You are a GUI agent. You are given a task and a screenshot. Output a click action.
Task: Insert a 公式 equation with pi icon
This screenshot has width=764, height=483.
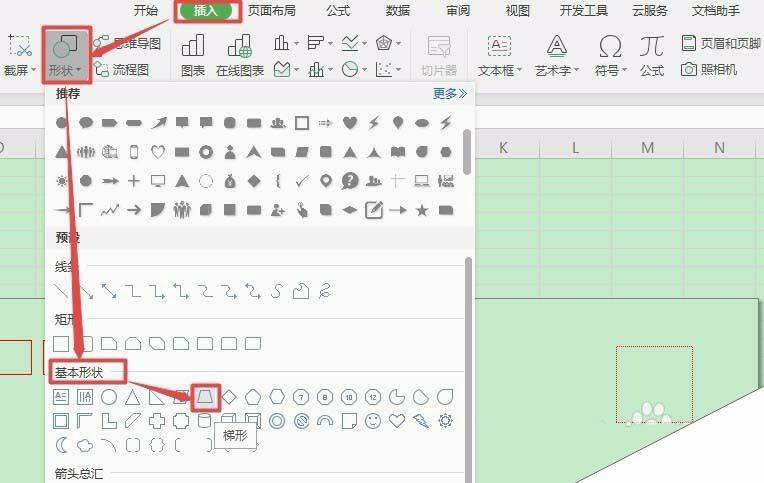coord(652,55)
